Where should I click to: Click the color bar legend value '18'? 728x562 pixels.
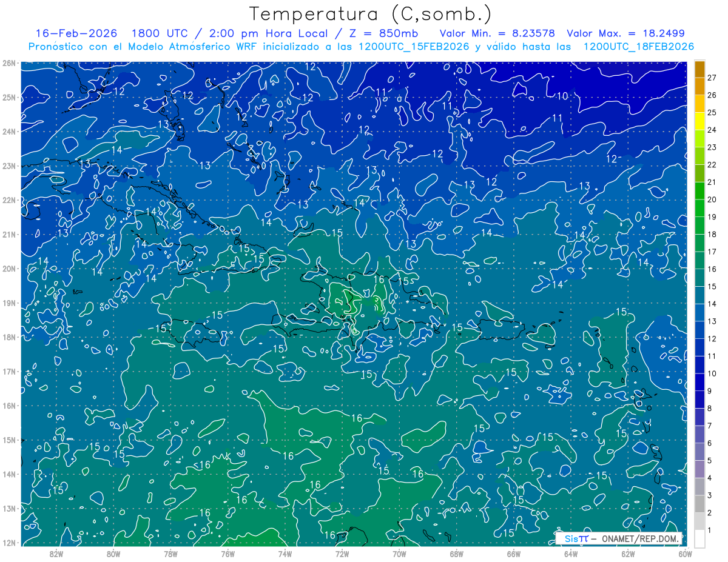point(712,234)
